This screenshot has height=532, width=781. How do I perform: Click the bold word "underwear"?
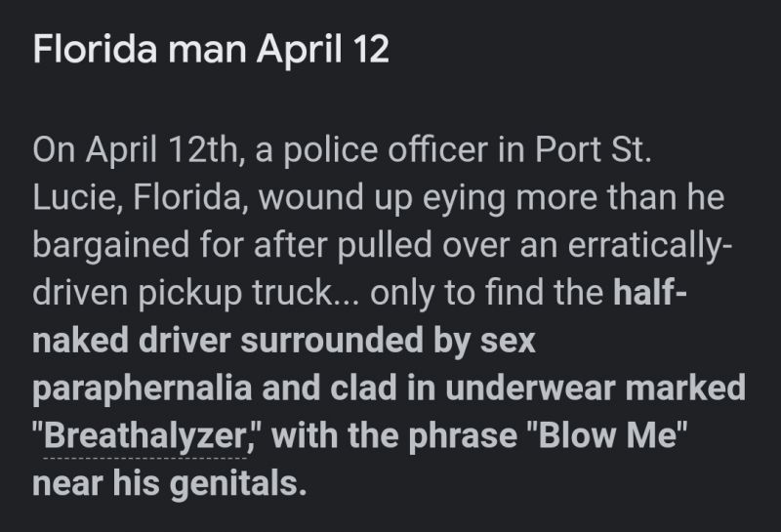coord(530,389)
